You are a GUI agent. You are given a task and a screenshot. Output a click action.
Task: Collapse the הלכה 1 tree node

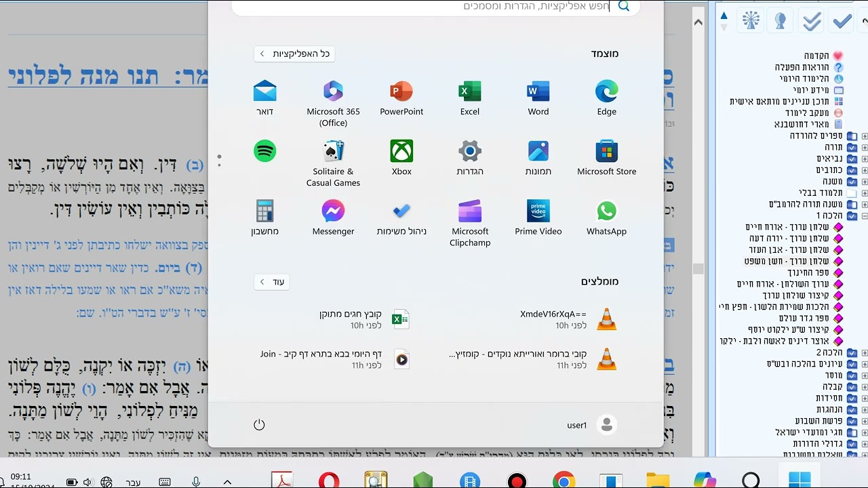click(865, 216)
